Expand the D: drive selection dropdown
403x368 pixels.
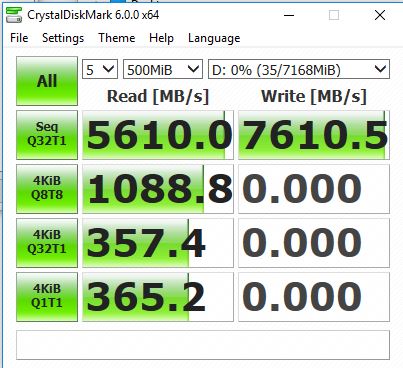point(299,69)
